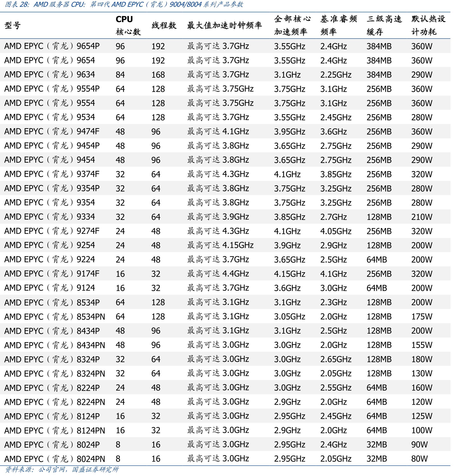Screen dimensions: 470x476
Task: Click the AMD EPYC 9174F model name
Action: click(52, 274)
